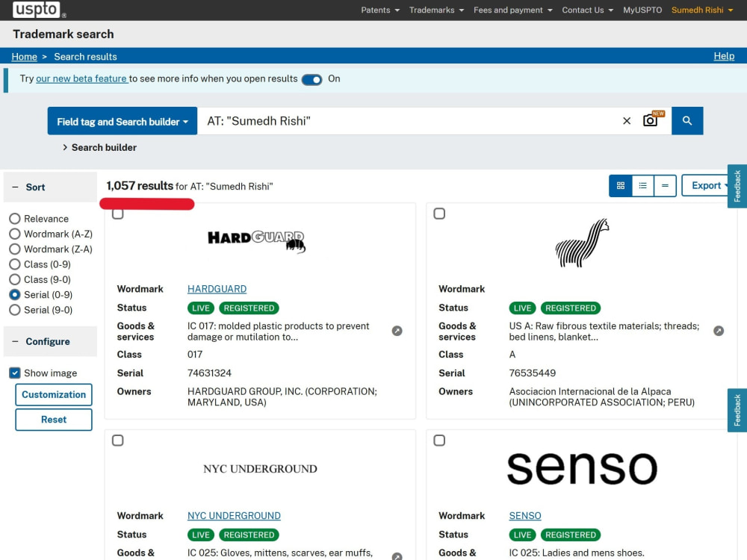Select Class (9-0) sort option
The height and width of the screenshot is (560, 747).
[x=15, y=279]
